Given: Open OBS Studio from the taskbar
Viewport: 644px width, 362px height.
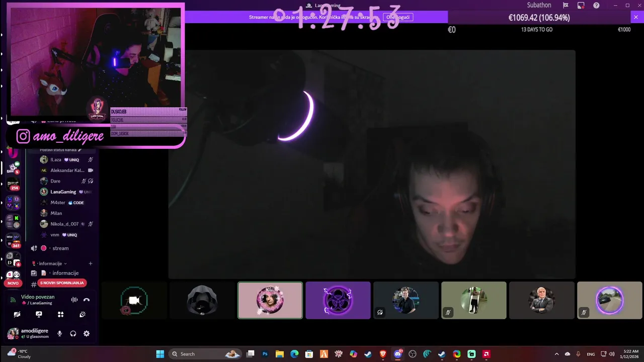Looking at the screenshot, I should [x=413, y=354].
